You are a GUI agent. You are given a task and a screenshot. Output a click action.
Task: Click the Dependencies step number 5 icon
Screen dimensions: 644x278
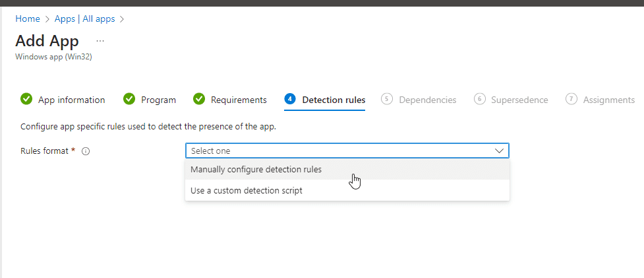pos(387,99)
